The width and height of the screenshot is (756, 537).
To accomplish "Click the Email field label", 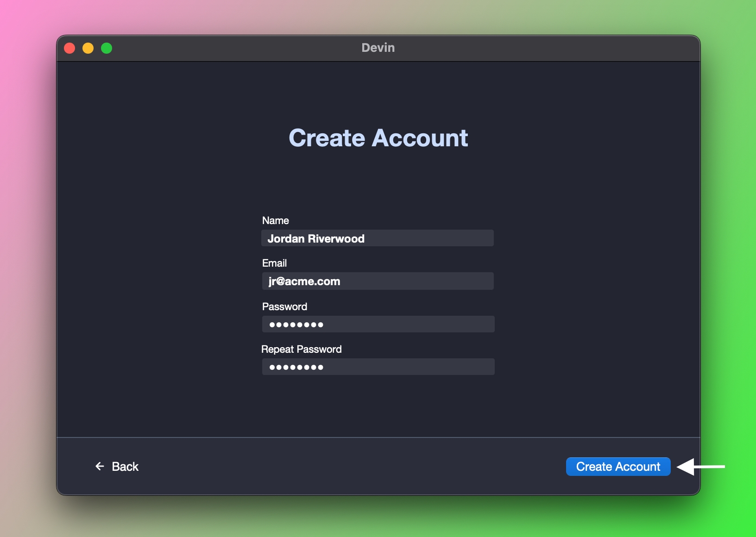I will [274, 263].
